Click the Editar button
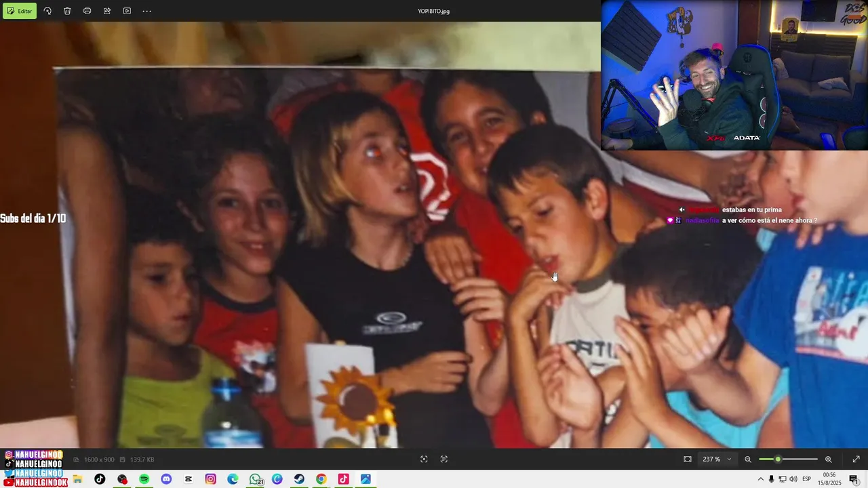 [x=20, y=11]
